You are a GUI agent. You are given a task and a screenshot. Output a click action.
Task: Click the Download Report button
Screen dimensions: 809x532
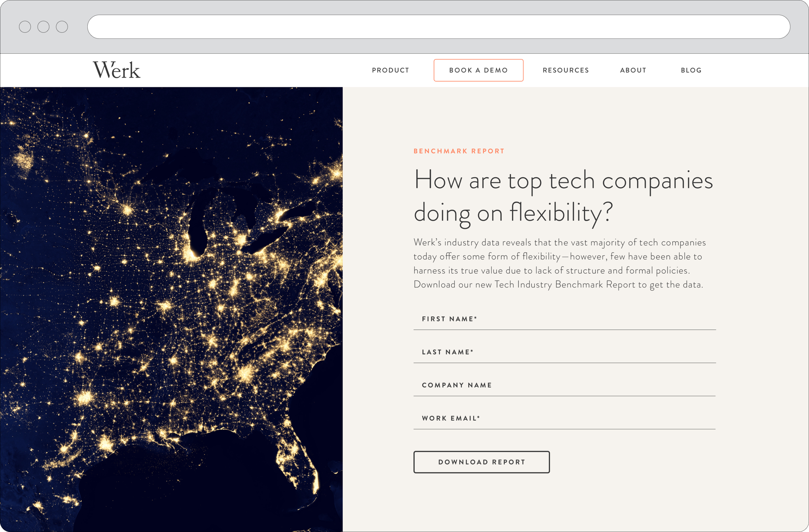point(481,462)
